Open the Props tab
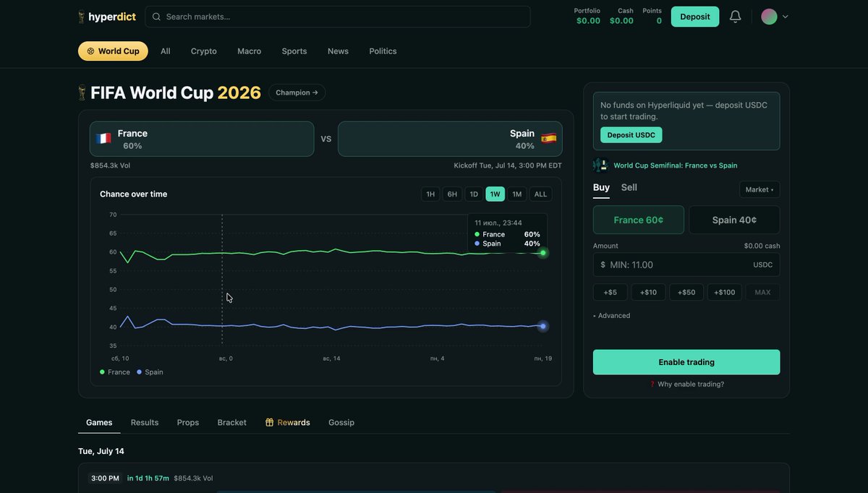The image size is (868, 493). pyautogui.click(x=188, y=422)
